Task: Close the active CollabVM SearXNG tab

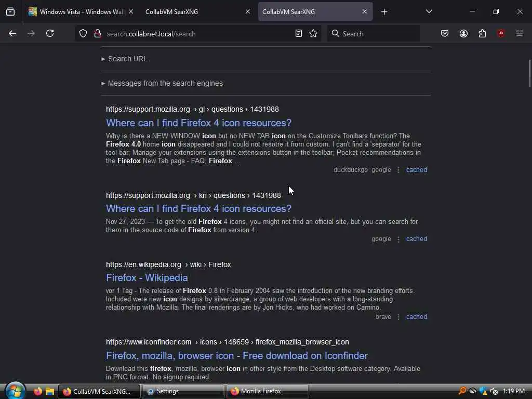Action: point(364,12)
